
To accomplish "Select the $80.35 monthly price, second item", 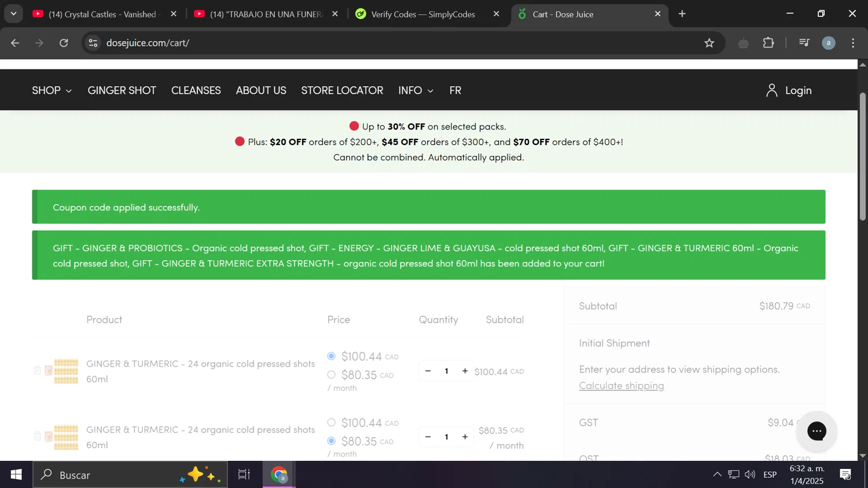I will 331,441.
